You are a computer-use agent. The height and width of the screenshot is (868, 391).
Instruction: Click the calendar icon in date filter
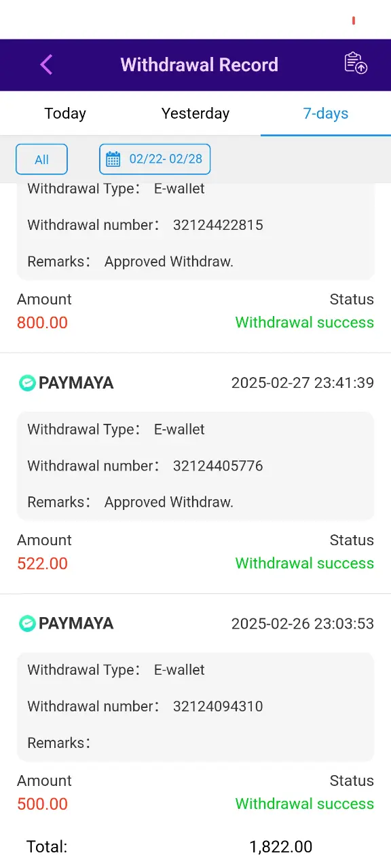point(113,159)
